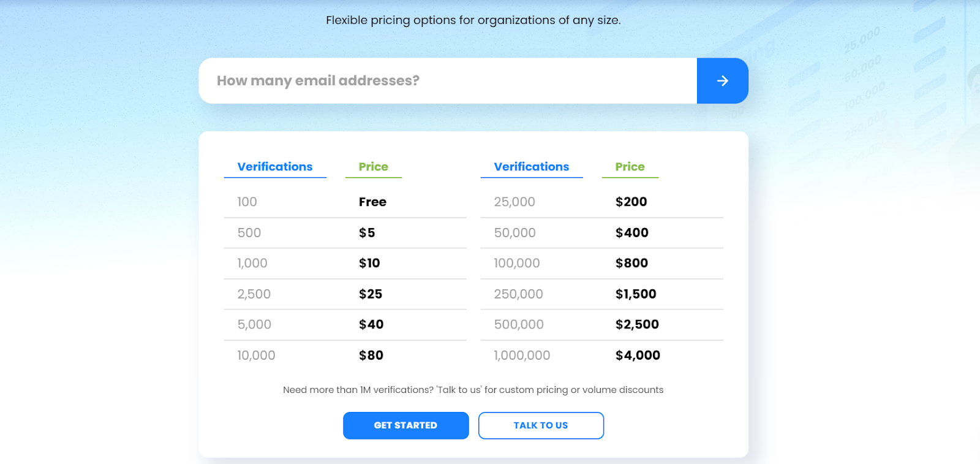This screenshot has height=464, width=980.
Task: Select the 500 verifications $5 row
Action: tap(345, 232)
